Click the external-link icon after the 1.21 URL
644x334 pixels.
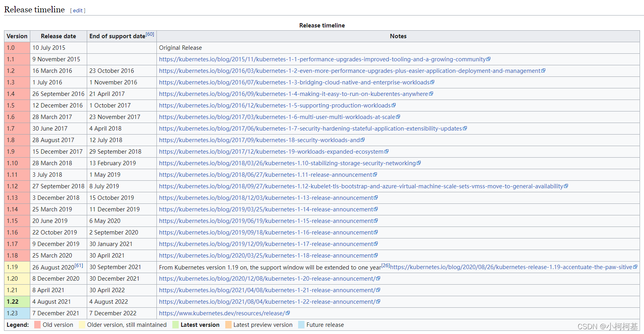click(x=378, y=290)
